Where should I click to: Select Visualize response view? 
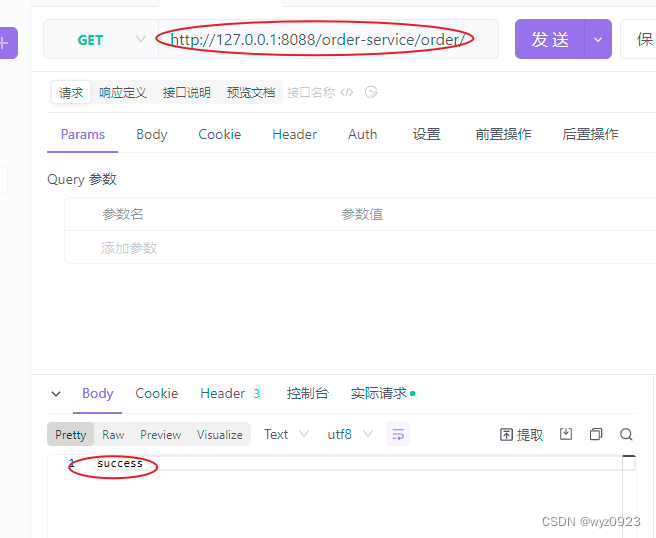[220, 435]
